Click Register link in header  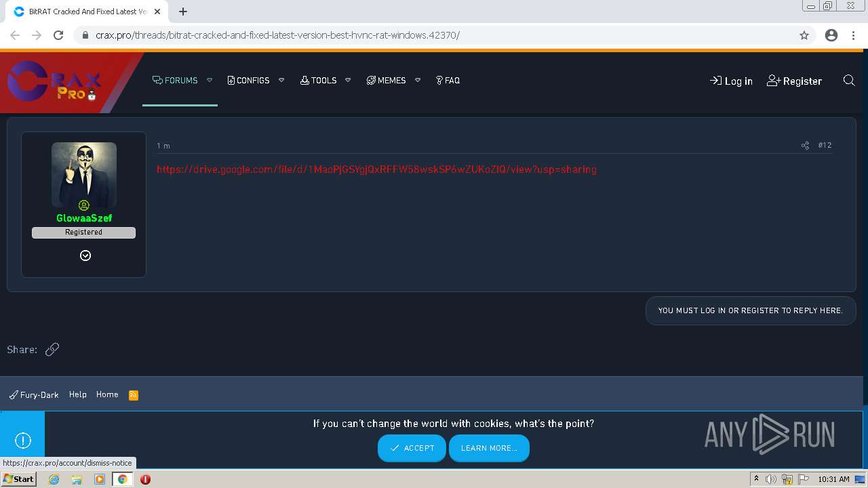click(794, 81)
